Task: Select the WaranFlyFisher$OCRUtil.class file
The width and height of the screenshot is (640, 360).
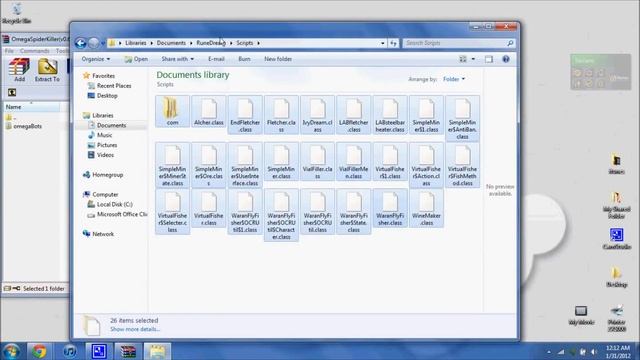Action: [x=318, y=211]
